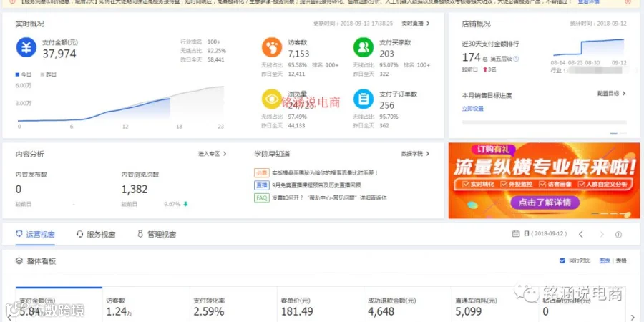This screenshot has width=644, height=322.
Task: Select the 支付转化率 2.59% metric card
Action: [233, 304]
